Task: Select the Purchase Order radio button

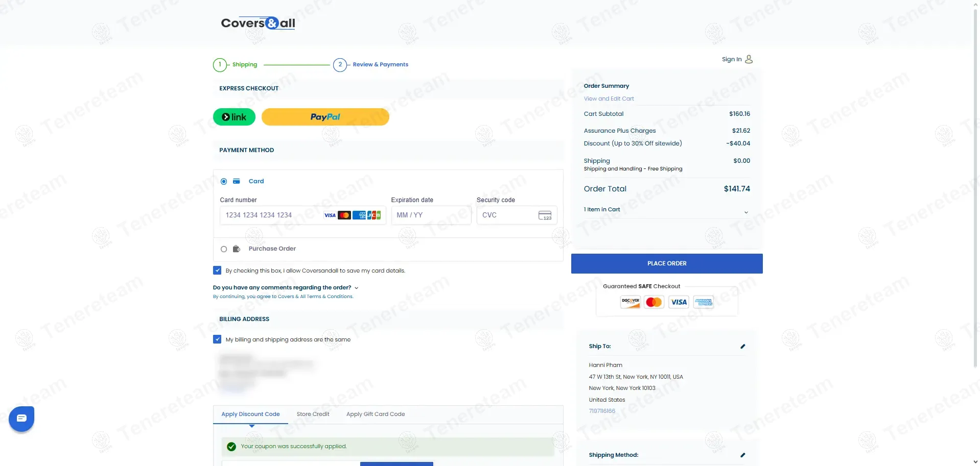Action: click(224, 250)
